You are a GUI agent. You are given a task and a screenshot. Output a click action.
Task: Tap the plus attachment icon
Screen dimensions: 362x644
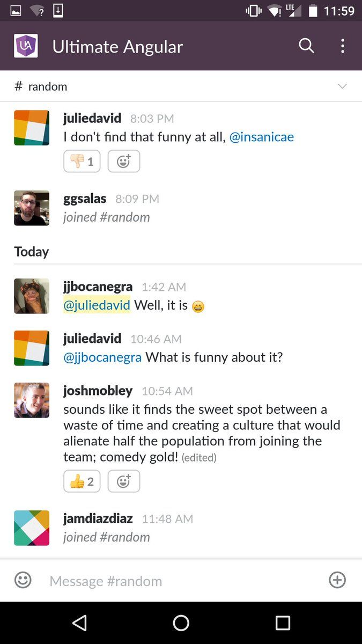click(x=337, y=580)
